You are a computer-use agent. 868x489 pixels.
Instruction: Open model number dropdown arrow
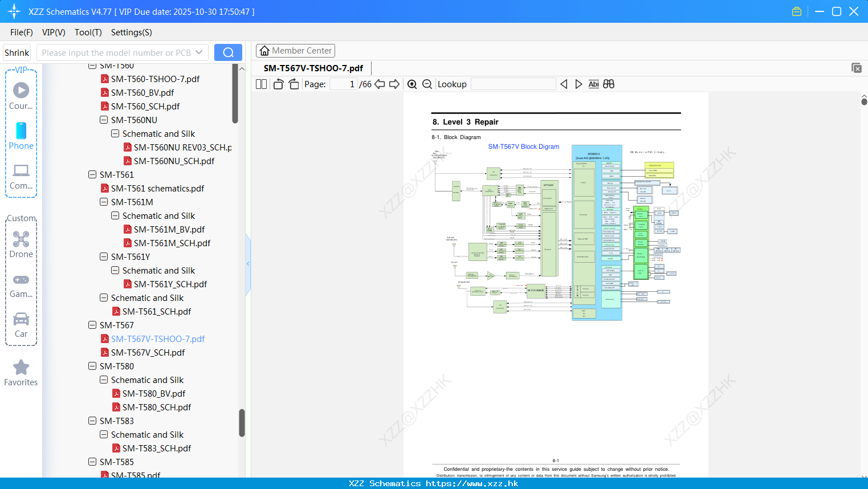click(199, 52)
